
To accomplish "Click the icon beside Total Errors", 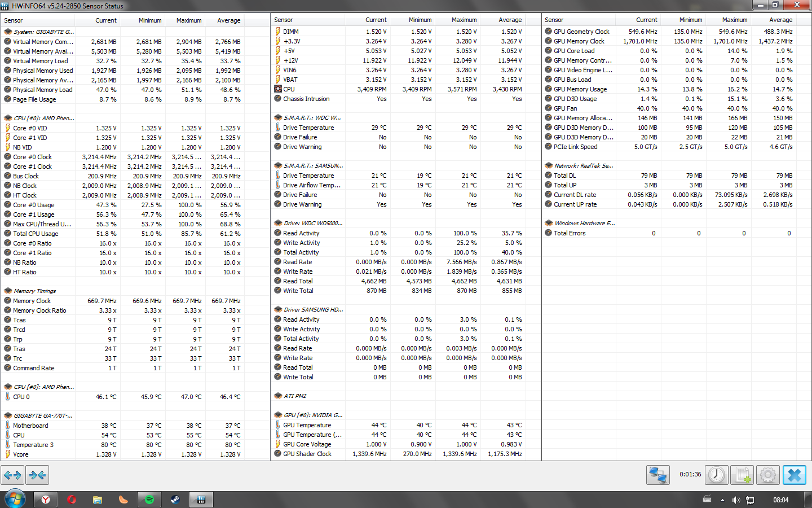I will pyautogui.click(x=549, y=233).
